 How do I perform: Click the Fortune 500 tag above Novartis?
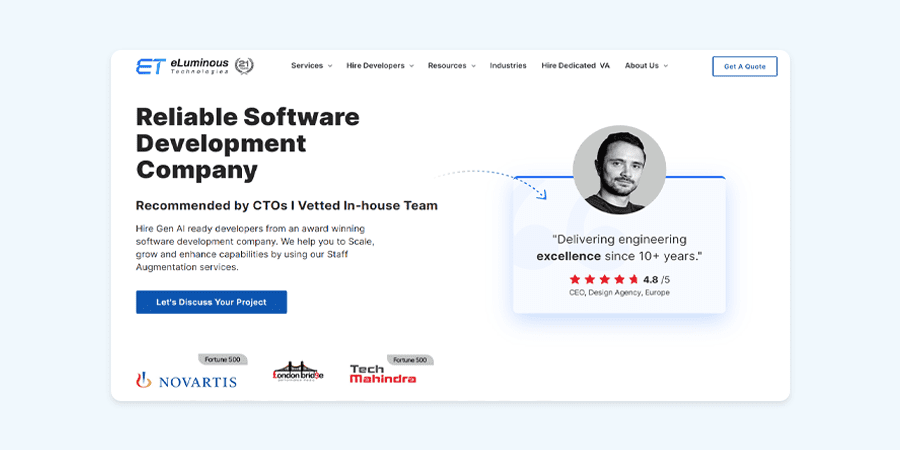tap(223, 360)
